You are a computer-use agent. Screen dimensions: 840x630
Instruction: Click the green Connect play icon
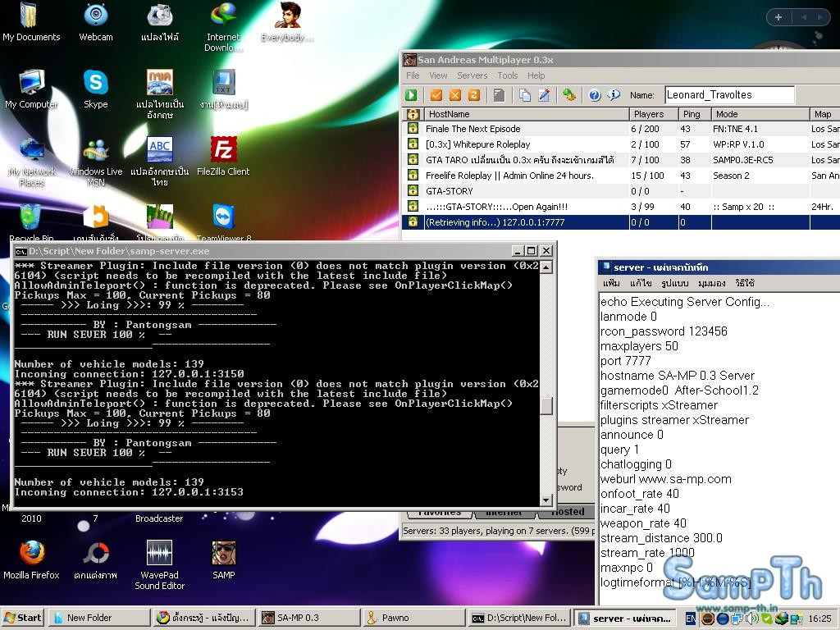(412, 95)
